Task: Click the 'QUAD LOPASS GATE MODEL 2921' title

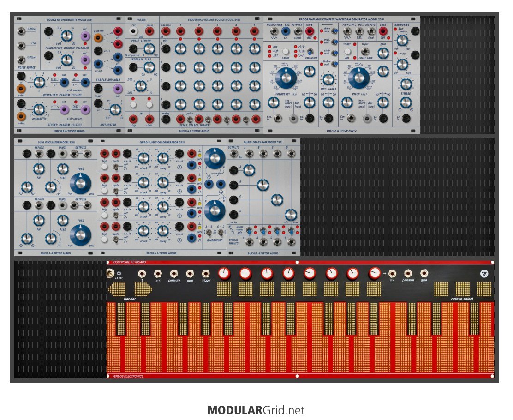Action: (263, 142)
